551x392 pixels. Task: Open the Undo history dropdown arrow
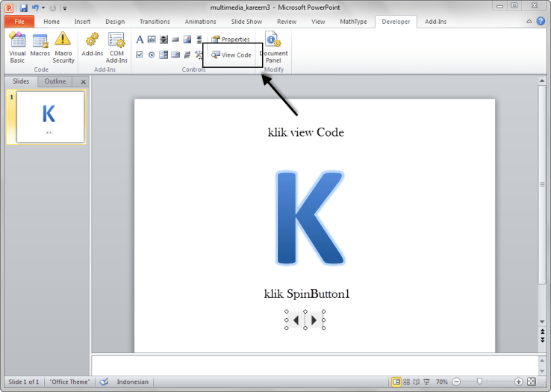43,7
